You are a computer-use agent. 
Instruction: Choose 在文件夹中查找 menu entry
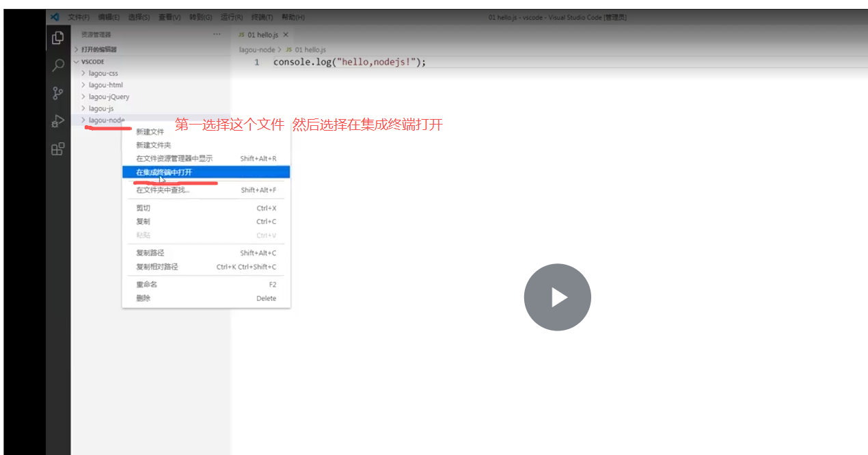[x=206, y=190]
